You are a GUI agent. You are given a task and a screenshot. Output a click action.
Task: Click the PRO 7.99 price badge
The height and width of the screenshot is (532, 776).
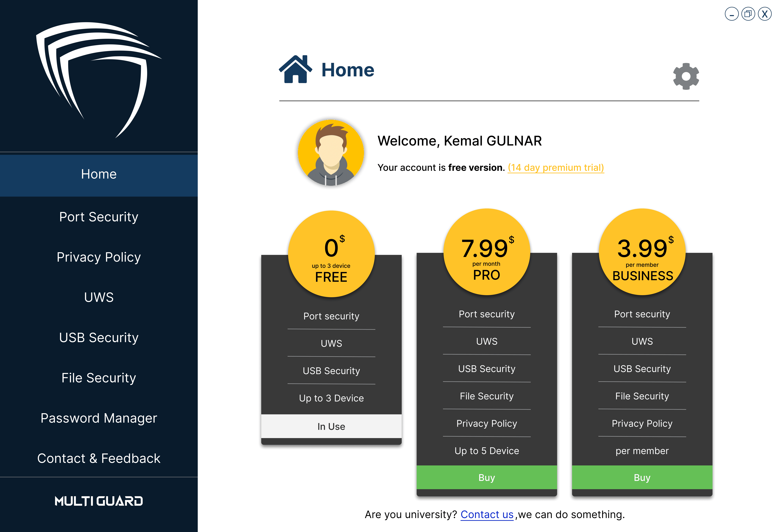[487, 252]
